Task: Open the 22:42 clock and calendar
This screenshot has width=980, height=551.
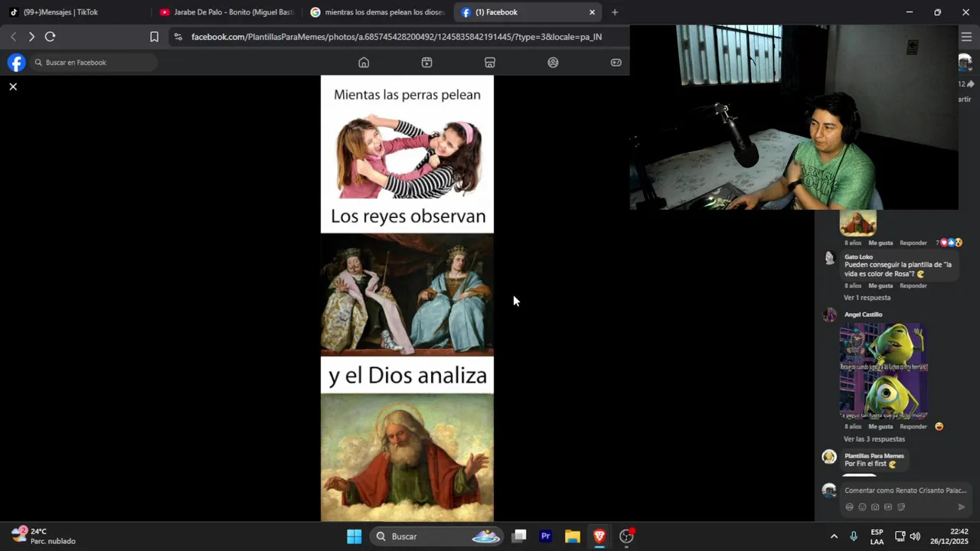Action: tap(949, 536)
